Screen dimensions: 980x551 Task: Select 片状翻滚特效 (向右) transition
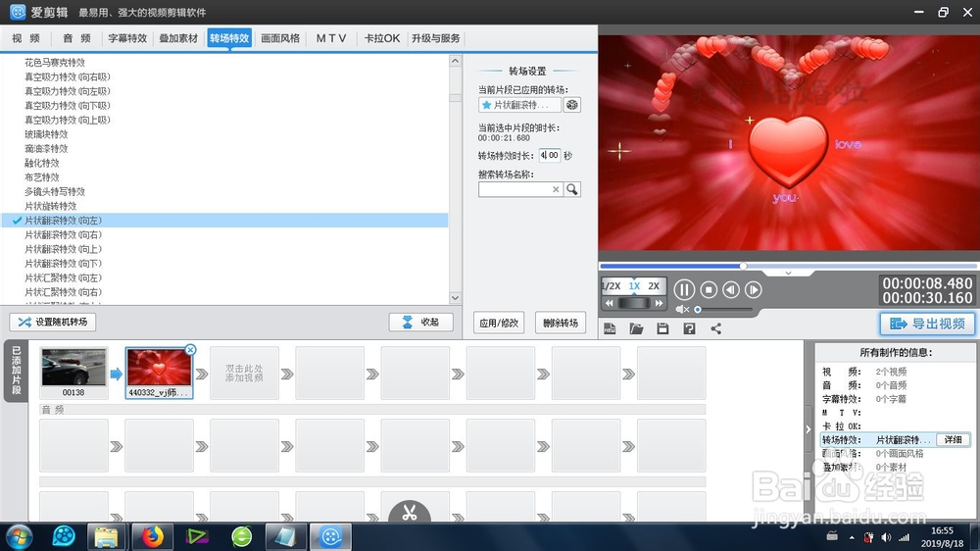63,235
